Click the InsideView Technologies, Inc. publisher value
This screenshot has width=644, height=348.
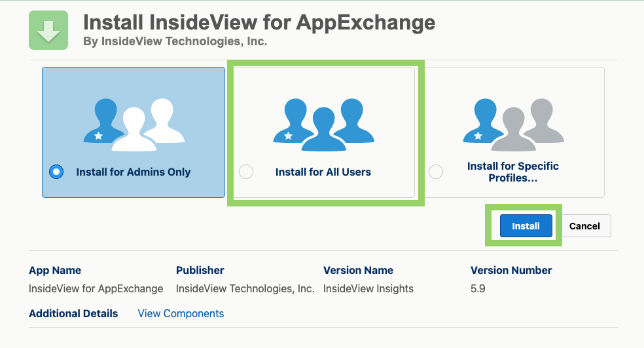click(245, 289)
